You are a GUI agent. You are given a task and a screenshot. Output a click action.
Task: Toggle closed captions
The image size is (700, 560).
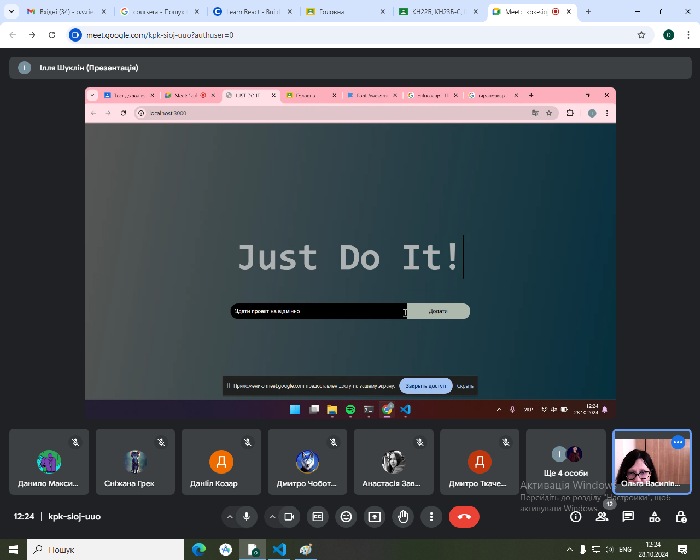pyautogui.click(x=318, y=516)
